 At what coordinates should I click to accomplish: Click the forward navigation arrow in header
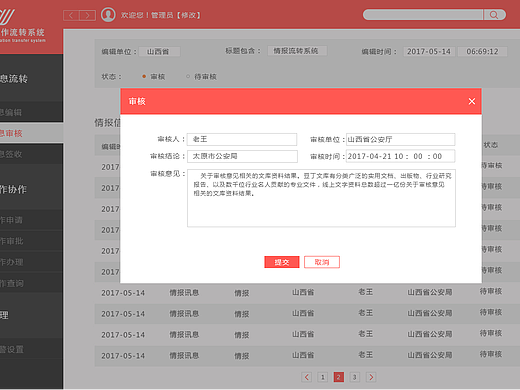coord(87,15)
